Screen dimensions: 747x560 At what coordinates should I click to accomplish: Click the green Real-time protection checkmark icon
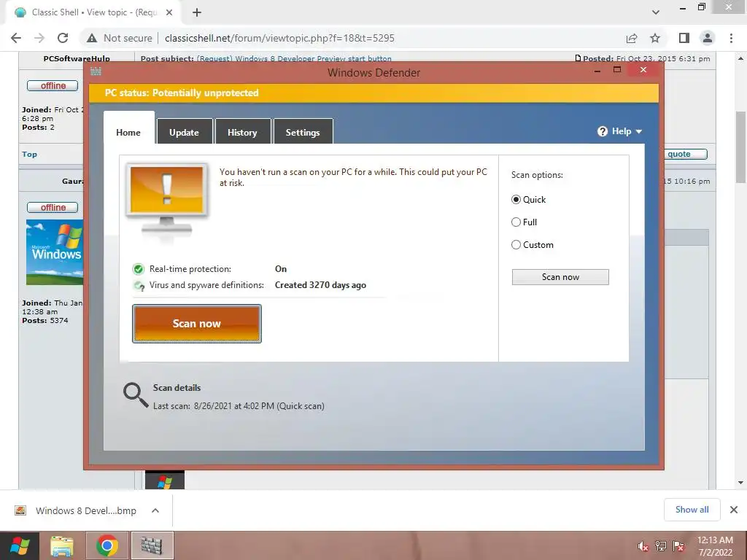(x=138, y=269)
